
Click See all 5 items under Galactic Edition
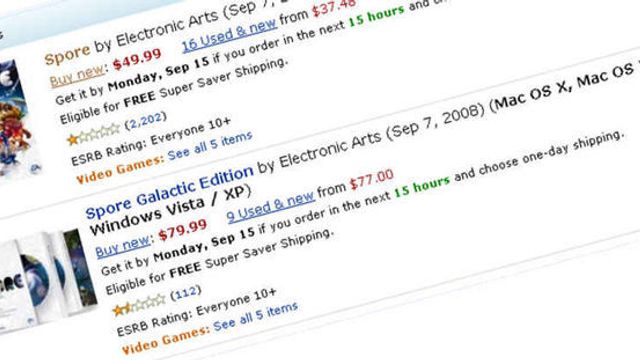click(x=255, y=317)
